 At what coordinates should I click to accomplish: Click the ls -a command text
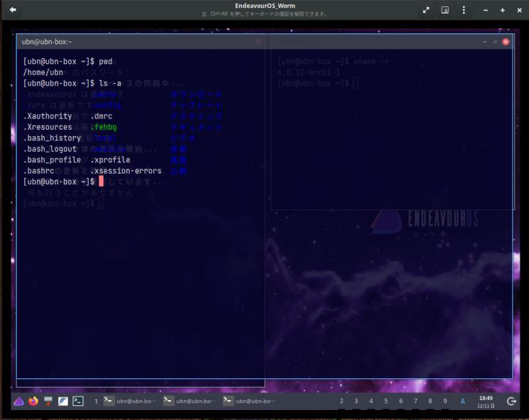coord(110,83)
